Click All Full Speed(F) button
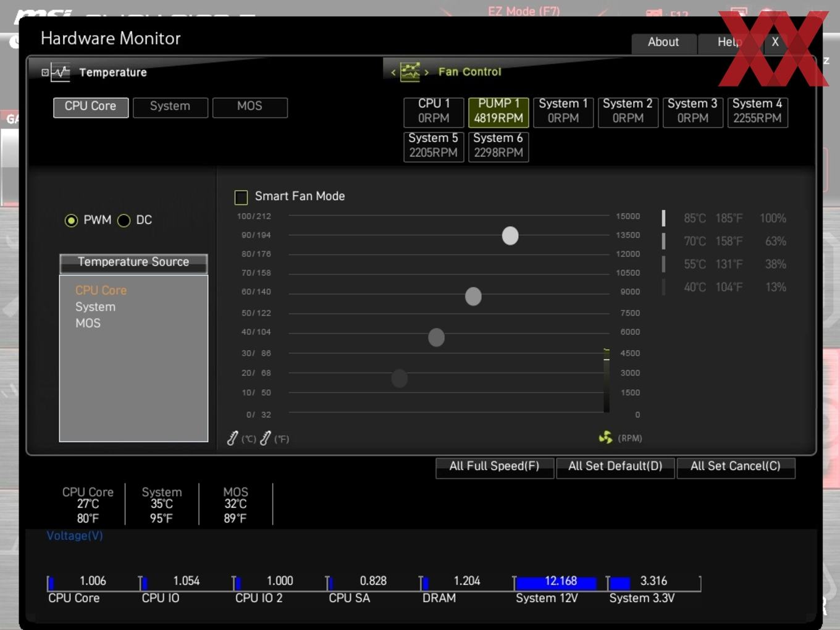This screenshot has width=840, height=630. tap(494, 467)
